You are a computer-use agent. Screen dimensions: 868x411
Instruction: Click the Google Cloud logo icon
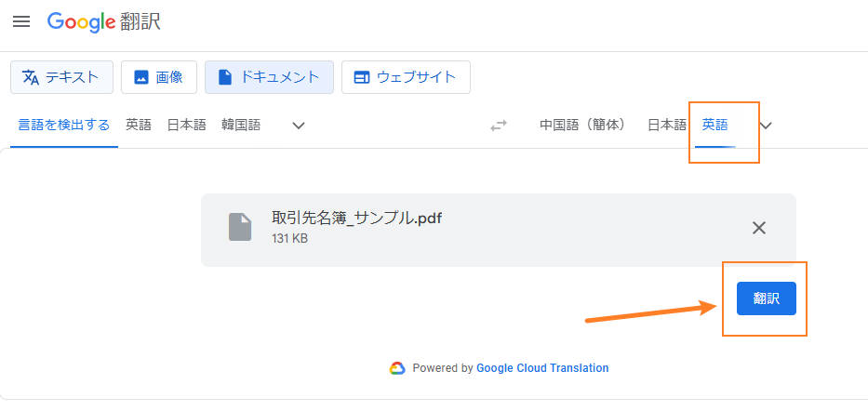pyautogui.click(x=397, y=368)
